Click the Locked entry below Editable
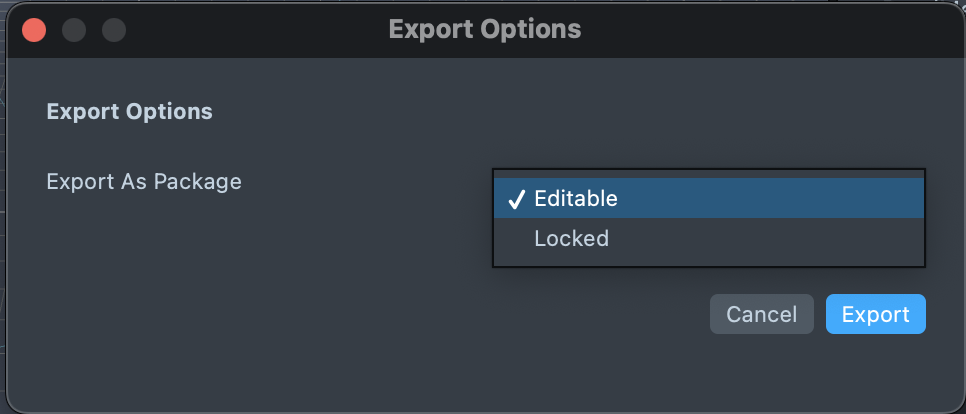966x414 pixels. tap(571, 239)
